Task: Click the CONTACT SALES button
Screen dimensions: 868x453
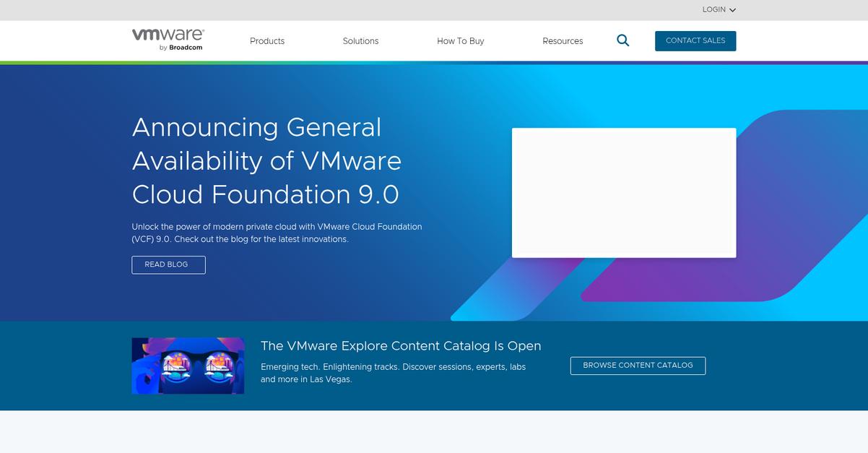Action: (x=695, y=40)
